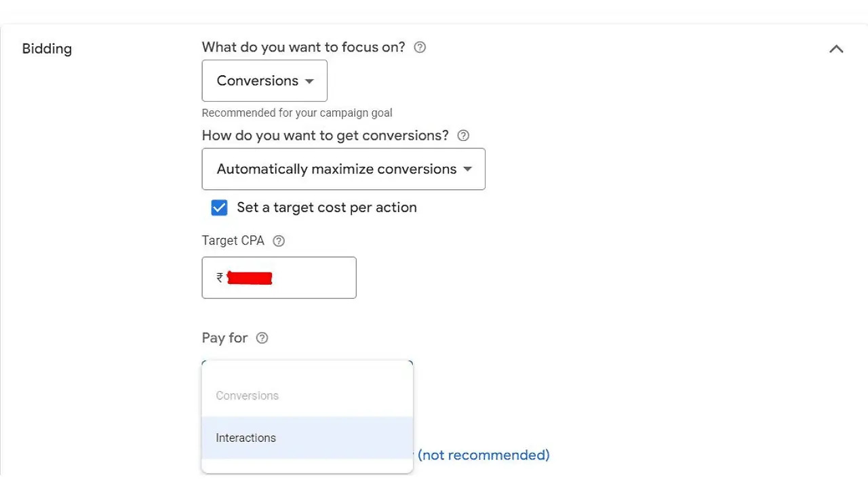
Task: Click the "Recommended for your campaign goal" text
Action: click(297, 113)
